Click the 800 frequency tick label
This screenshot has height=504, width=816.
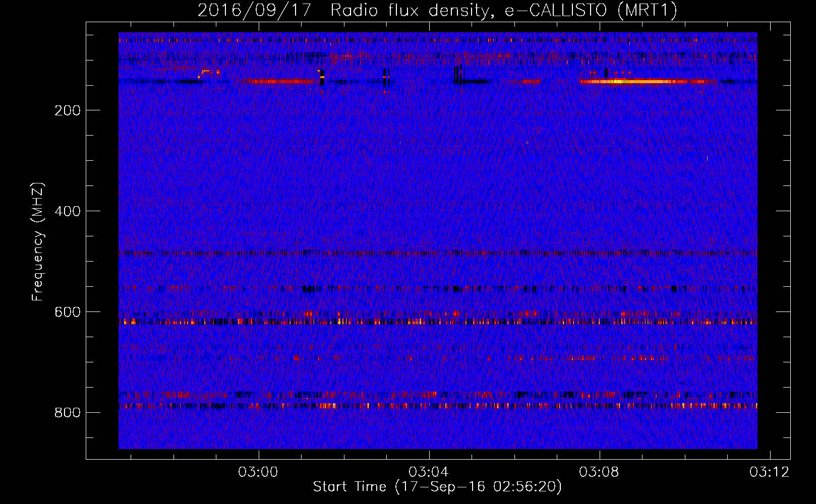tap(68, 413)
